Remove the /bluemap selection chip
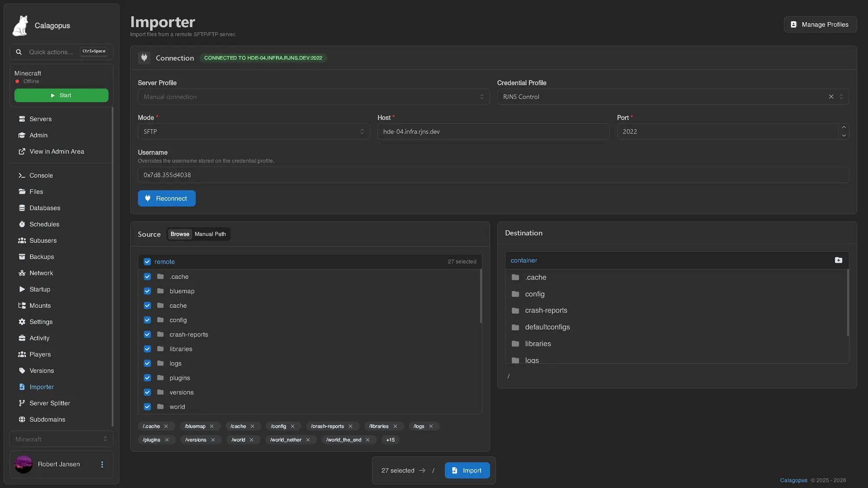 tap(212, 426)
